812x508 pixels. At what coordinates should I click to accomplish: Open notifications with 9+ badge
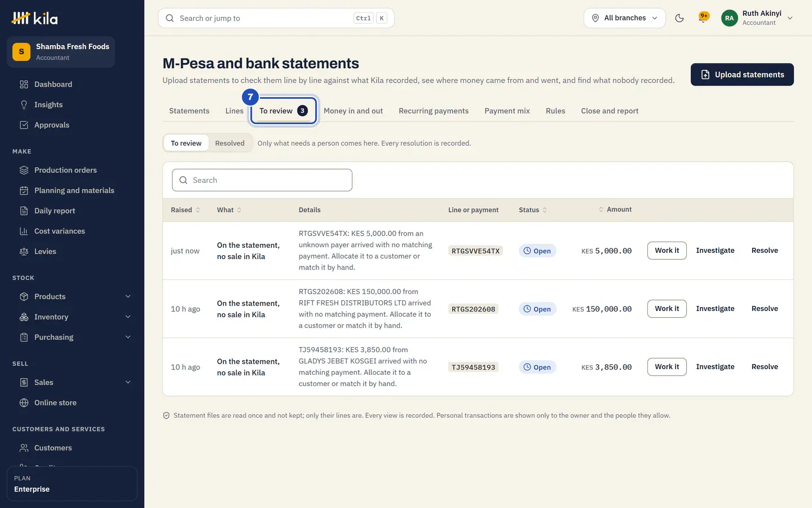pyautogui.click(x=703, y=17)
